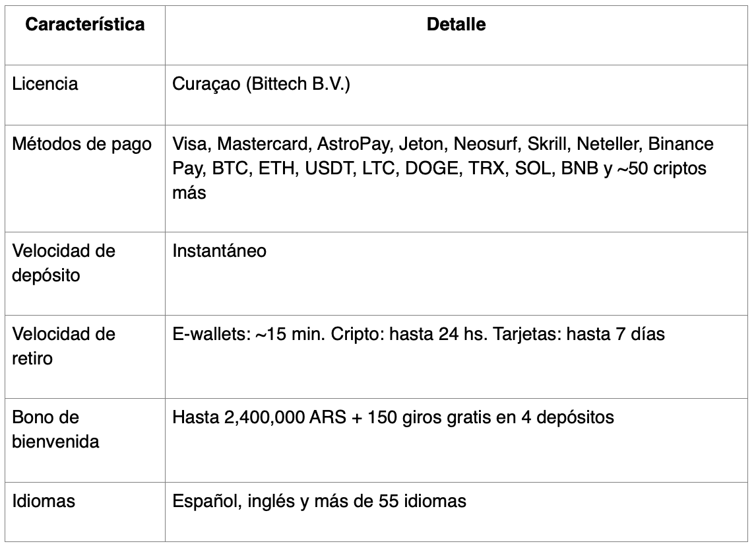
Task: Click the Detalle column header
Action: tap(456, 25)
